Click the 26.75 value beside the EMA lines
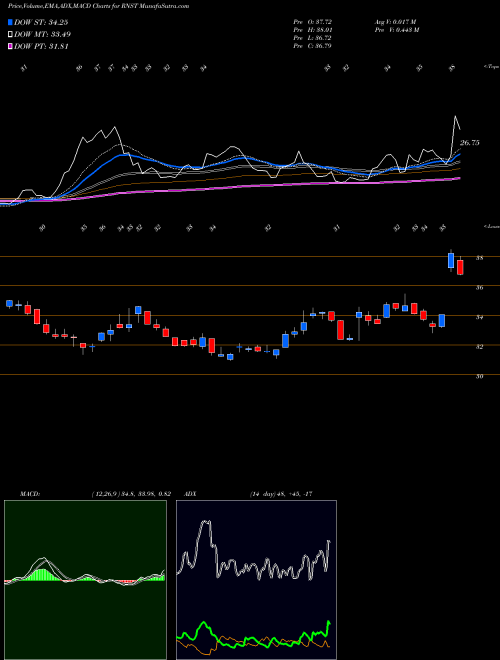This screenshot has width=500, height=660. 470,143
